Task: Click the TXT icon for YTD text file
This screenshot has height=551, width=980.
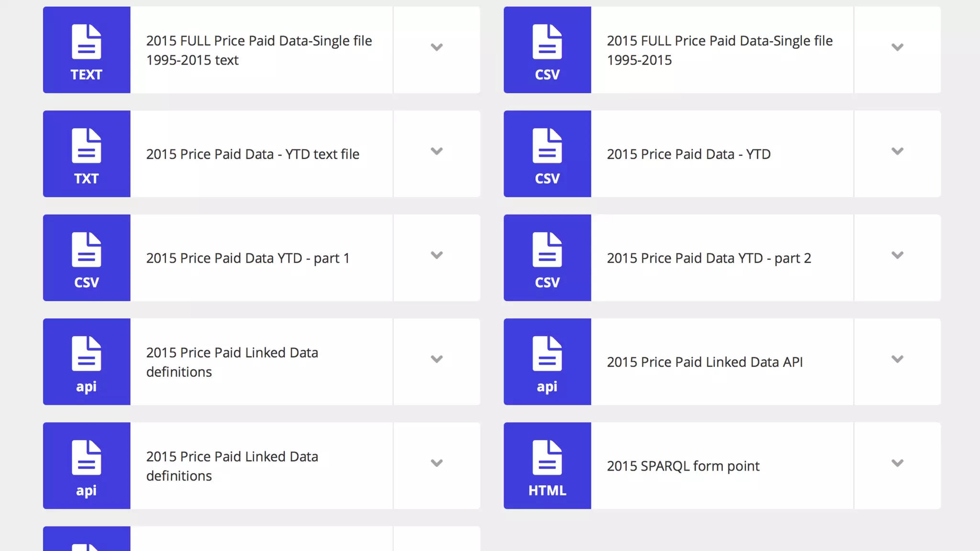Action: pos(87,154)
